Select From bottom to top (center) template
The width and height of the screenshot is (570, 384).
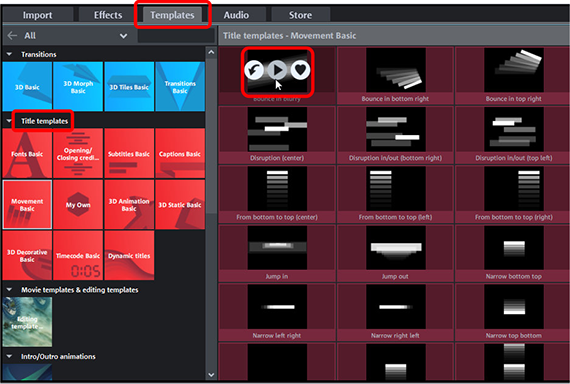(x=277, y=194)
